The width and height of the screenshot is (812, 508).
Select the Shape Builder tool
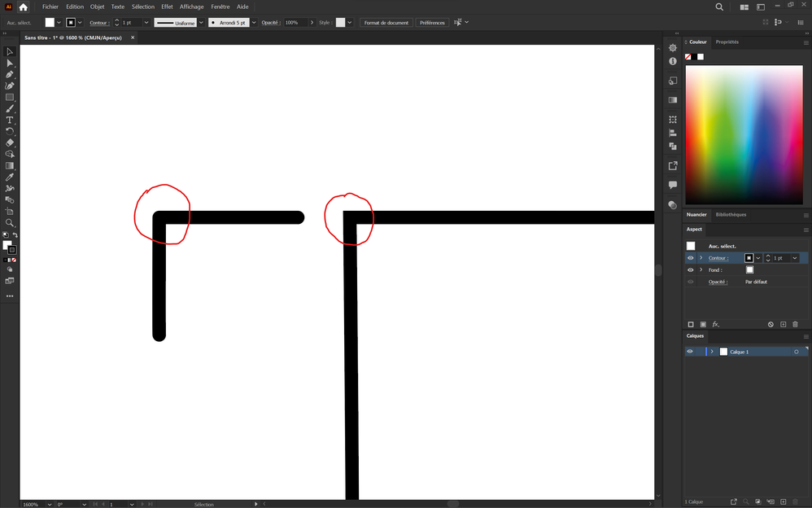(x=9, y=154)
